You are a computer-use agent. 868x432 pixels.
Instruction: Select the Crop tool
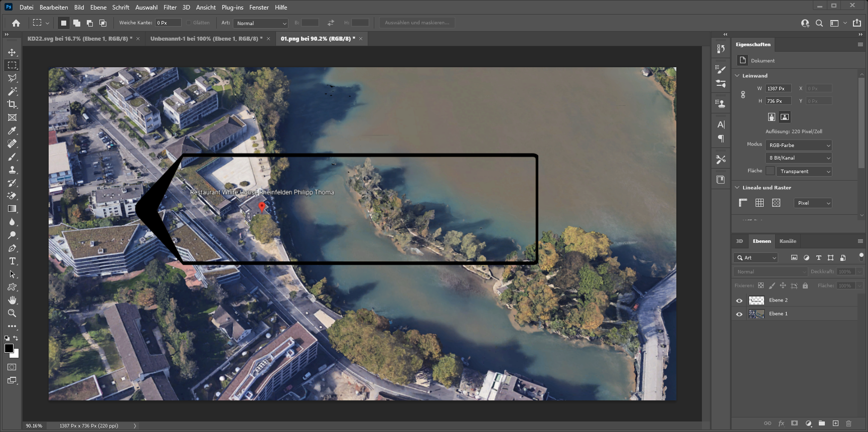pyautogui.click(x=12, y=104)
